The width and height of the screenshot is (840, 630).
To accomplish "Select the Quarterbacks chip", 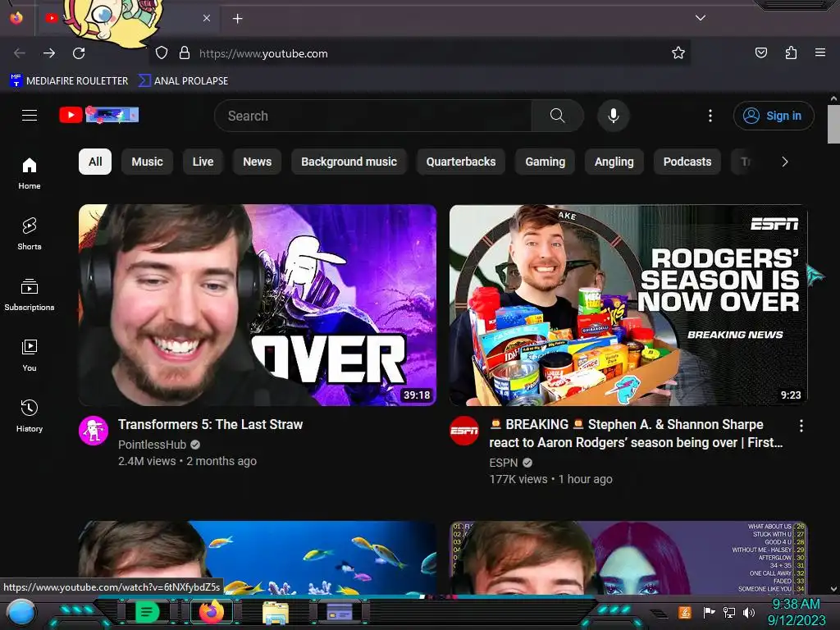I will click(x=461, y=162).
